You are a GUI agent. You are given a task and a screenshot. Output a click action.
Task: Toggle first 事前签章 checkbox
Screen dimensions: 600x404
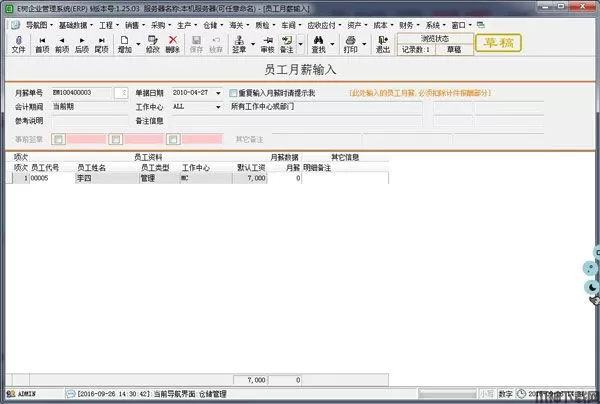pos(57,139)
